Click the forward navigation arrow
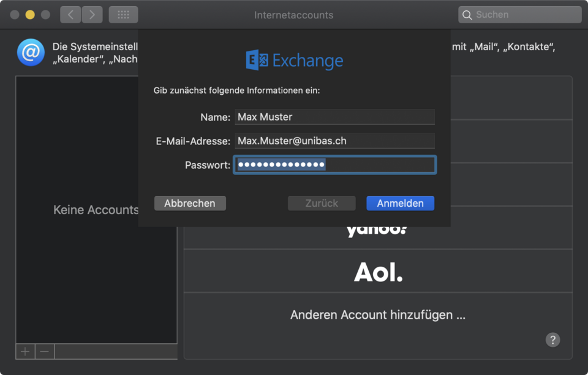588x375 pixels. coord(92,15)
